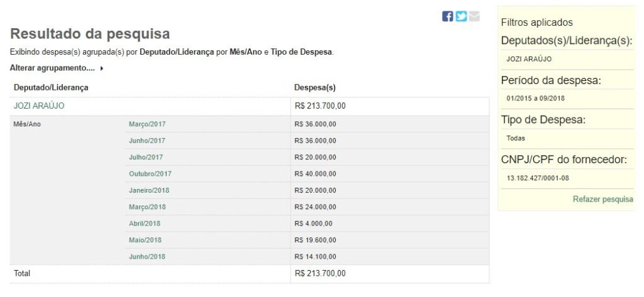644x297 pixels.
Task: Open Abril/2018 expense entry
Action: 145,224
